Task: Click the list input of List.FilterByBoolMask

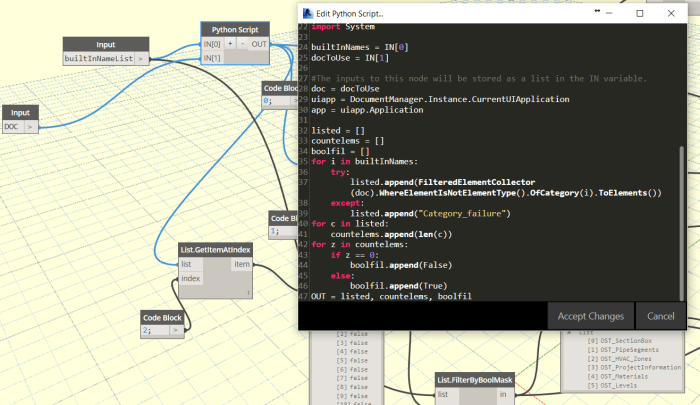Action: 443,396
